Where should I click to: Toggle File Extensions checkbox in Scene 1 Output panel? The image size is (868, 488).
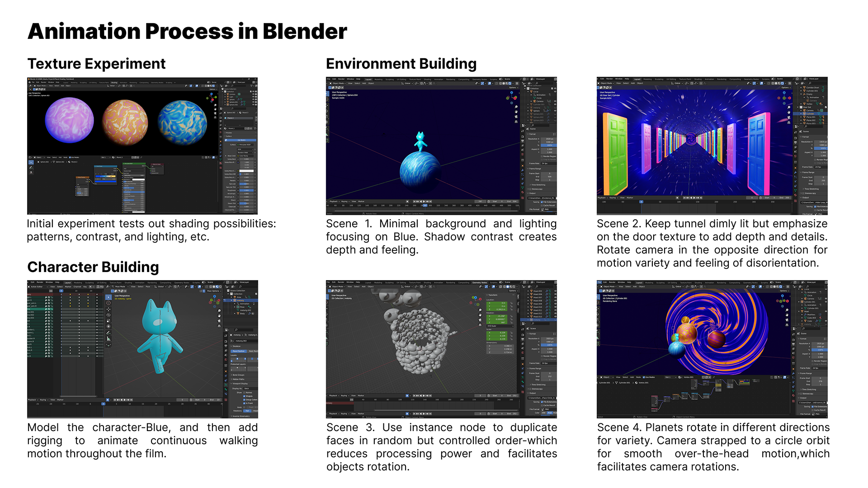click(x=542, y=202)
